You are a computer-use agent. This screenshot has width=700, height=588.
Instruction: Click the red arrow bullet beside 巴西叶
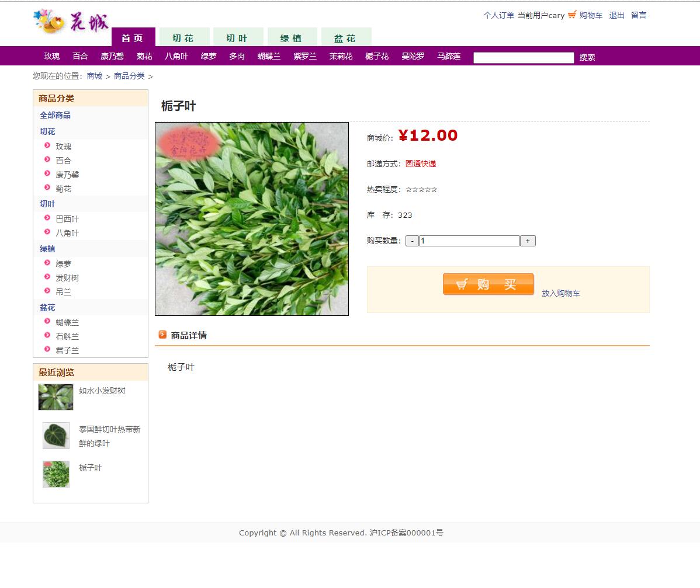[47, 218]
